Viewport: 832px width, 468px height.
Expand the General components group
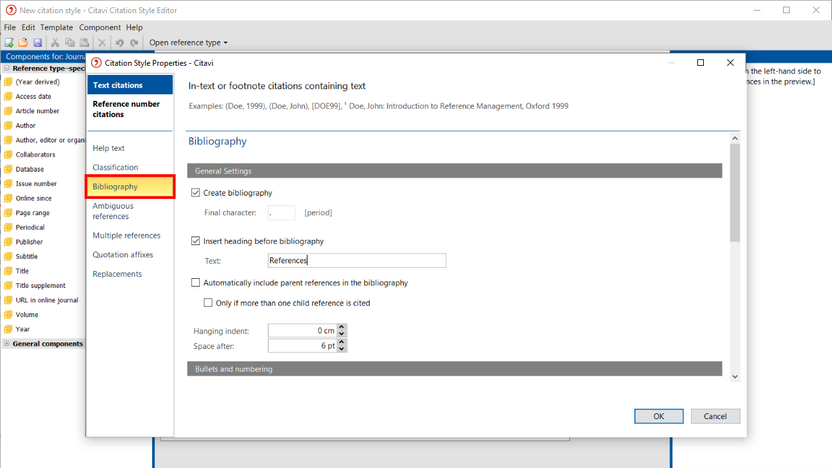(7, 344)
